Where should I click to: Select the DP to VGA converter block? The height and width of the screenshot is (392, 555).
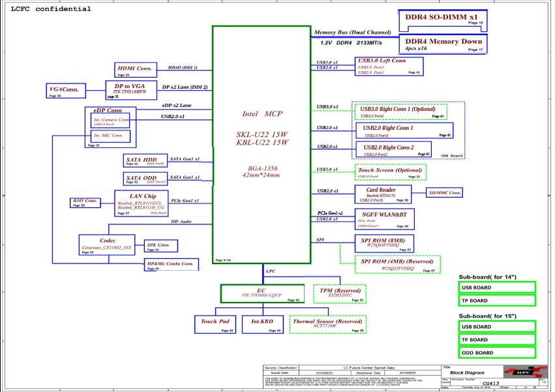coord(130,89)
